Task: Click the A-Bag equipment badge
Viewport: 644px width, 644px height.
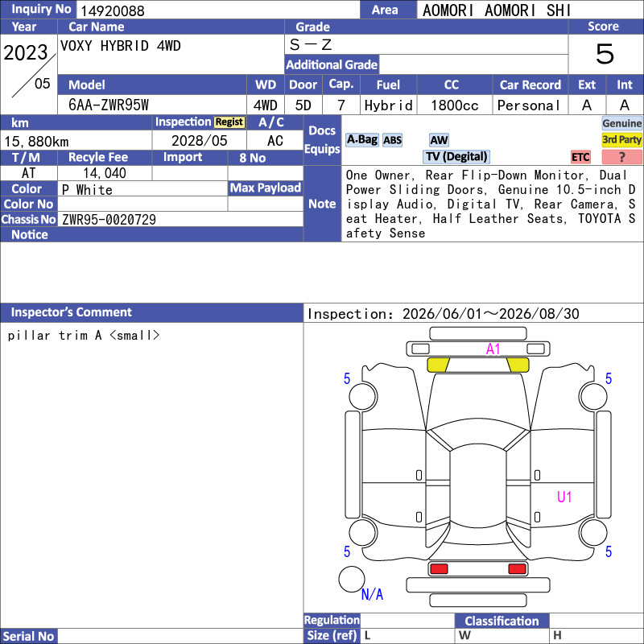Action: tap(361, 140)
